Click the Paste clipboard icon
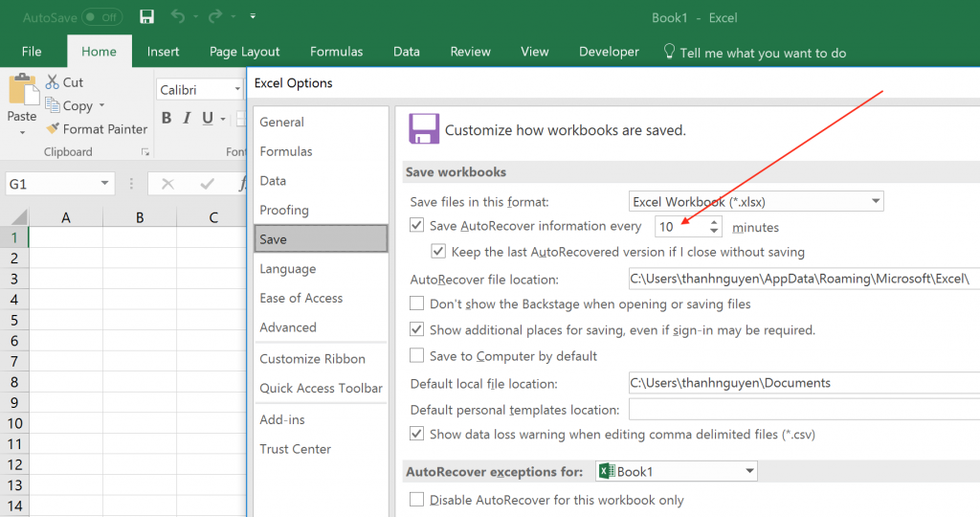The width and height of the screenshot is (980, 517). [23, 89]
